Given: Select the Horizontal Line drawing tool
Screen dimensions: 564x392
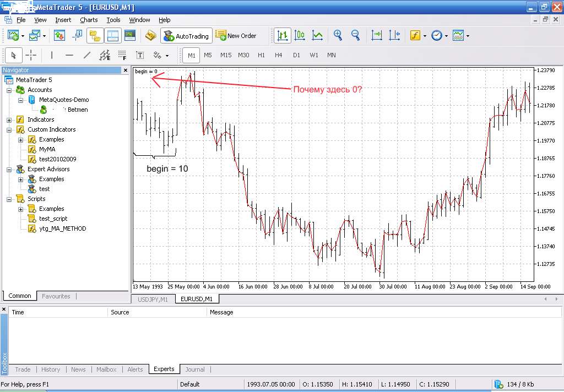Looking at the screenshot, I should [69, 56].
